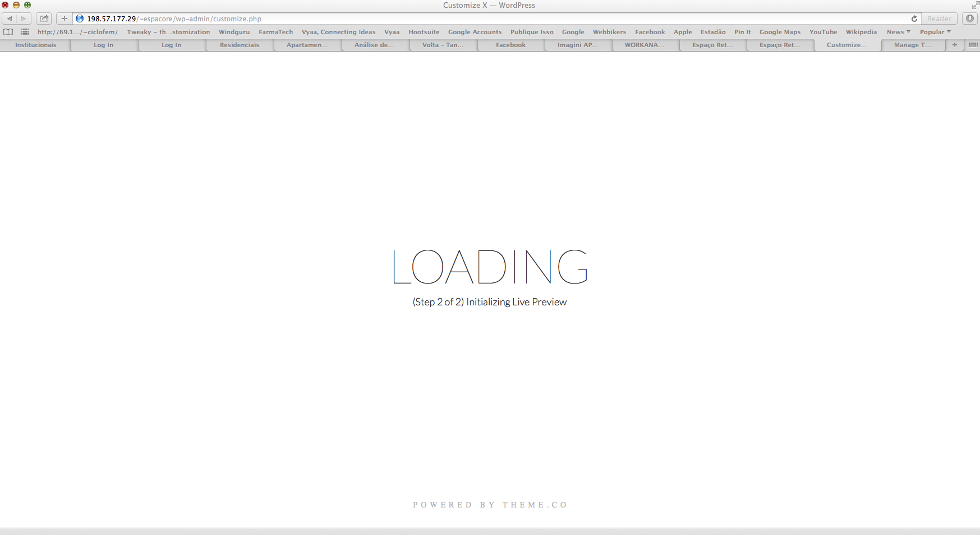Switch to the Facebook tab
Image resolution: width=980 pixels, height=535 pixels.
pos(510,45)
